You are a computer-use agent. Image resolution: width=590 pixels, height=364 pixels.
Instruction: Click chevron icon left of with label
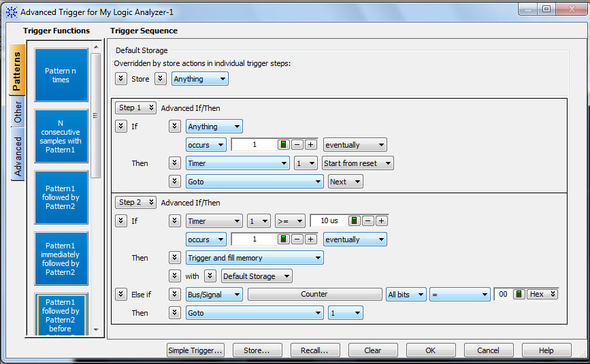pyautogui.click(x=175, y=276)
